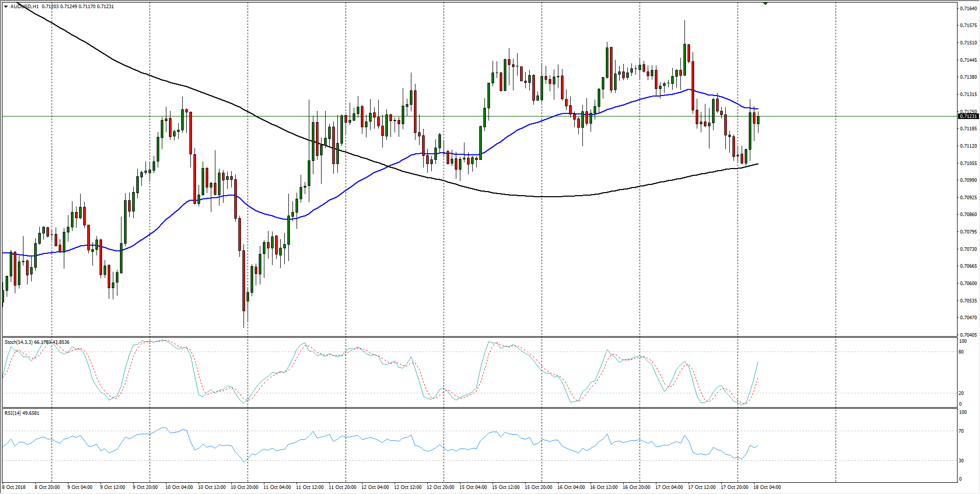
Task: Click the 12 Oct 12:00 time axis label
Action: 408,487
